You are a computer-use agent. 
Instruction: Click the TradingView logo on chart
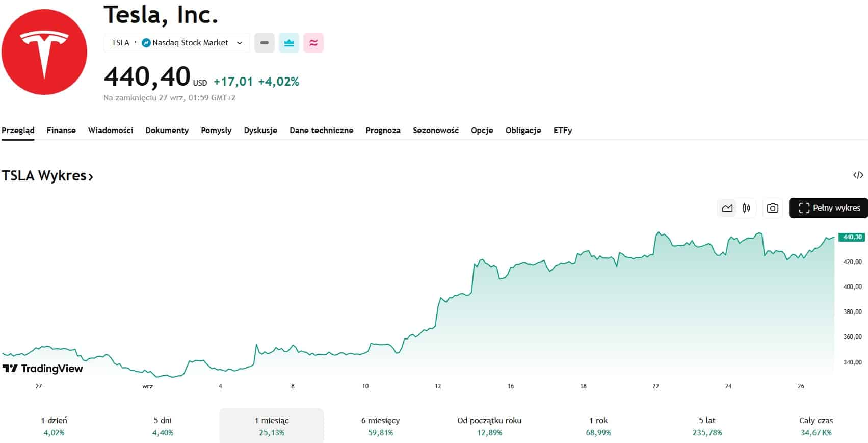coord(43,368)
